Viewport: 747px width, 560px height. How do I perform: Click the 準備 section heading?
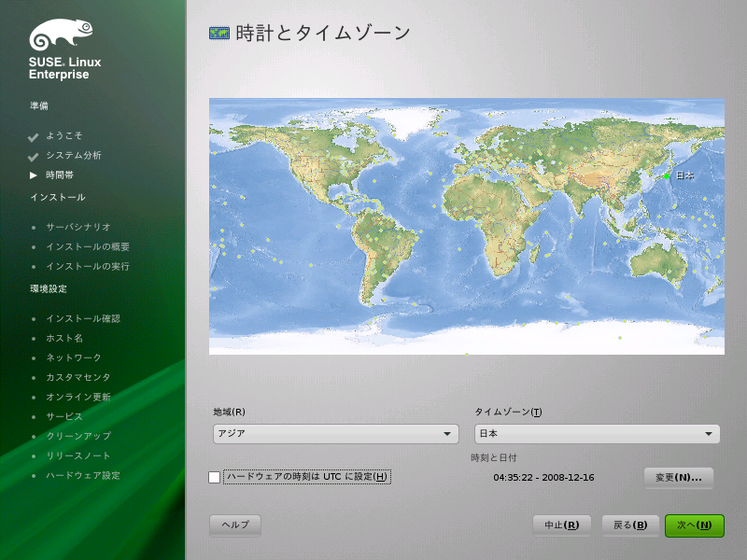point(39,105)
